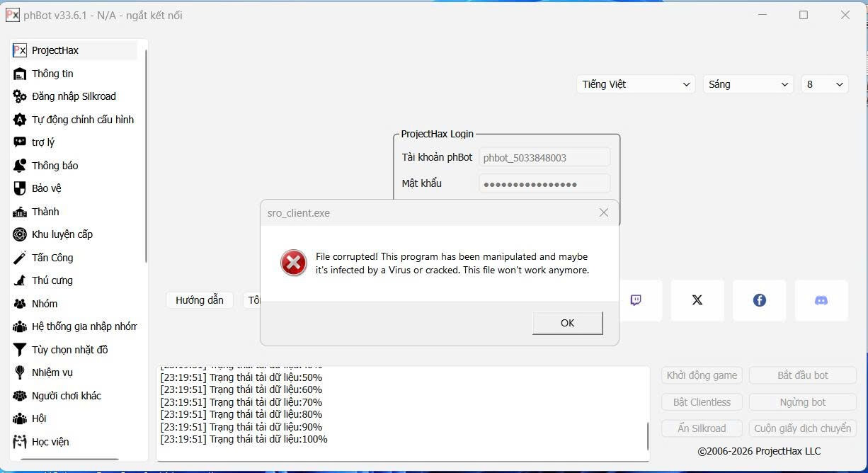Go to Đăng nhập Silkroad section
The width and height of the screenshot is (868, 473).
click(74, 96)
